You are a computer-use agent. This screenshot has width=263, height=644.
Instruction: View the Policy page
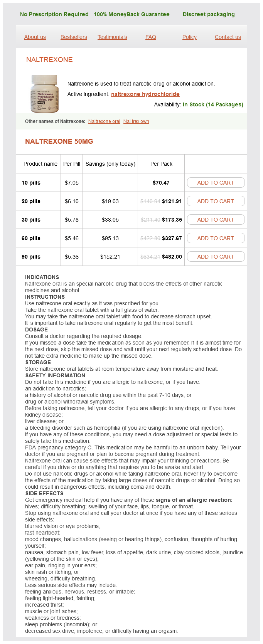point(189,37)
